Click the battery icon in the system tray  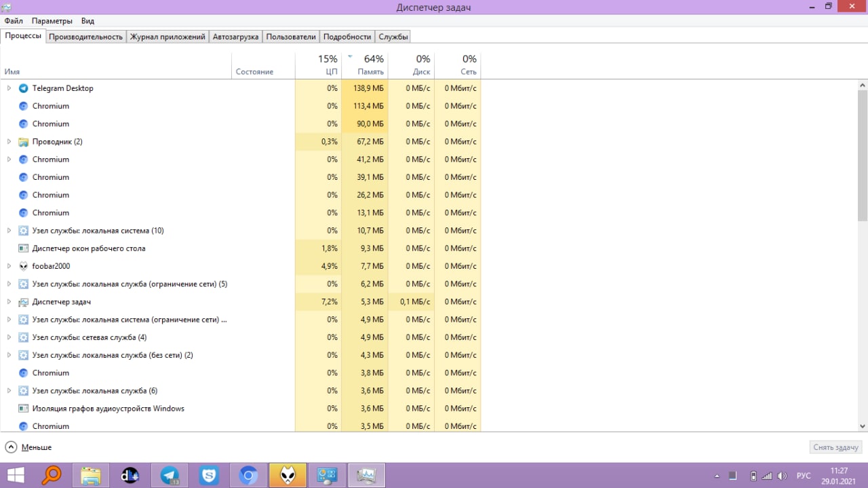pyautogui.click(x=753, y=476)
